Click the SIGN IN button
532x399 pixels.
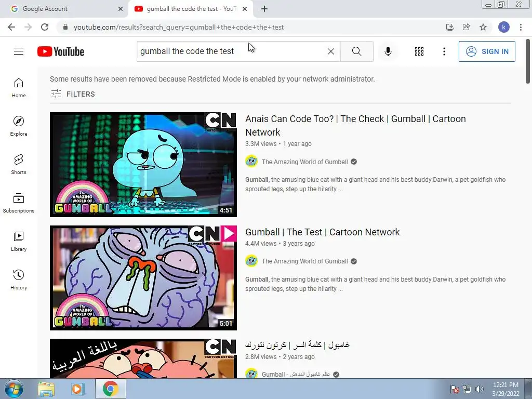487,51
